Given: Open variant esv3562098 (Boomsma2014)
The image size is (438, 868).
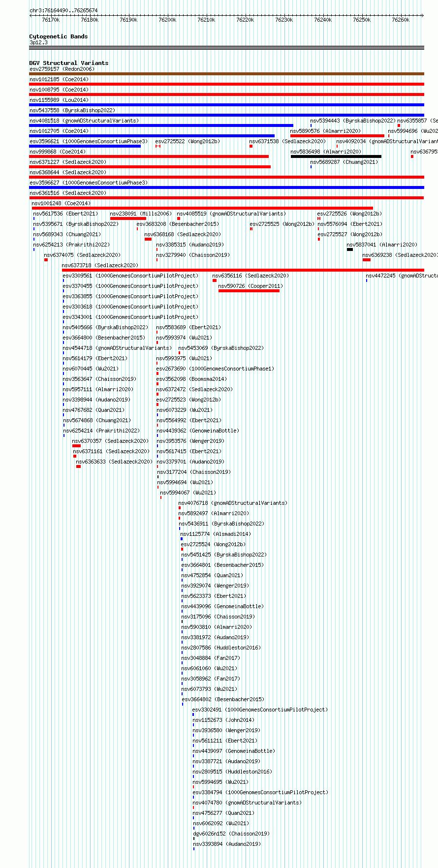Looking at the screenshot, I should click(x=192, y=379).
